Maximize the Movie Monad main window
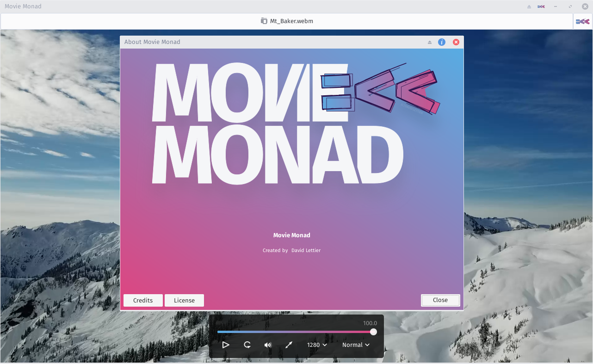This screenshot has width=593, height=364. tap(570, 6)
